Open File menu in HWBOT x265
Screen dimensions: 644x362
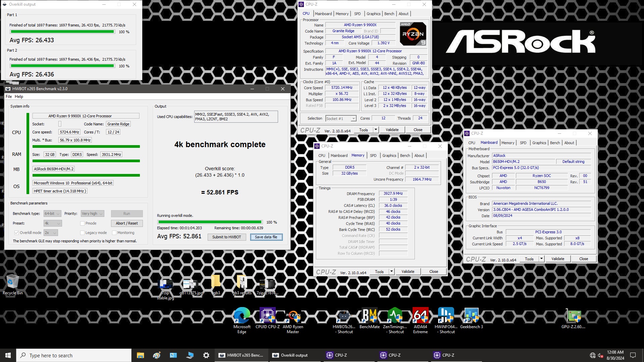[x=9, y=97]
